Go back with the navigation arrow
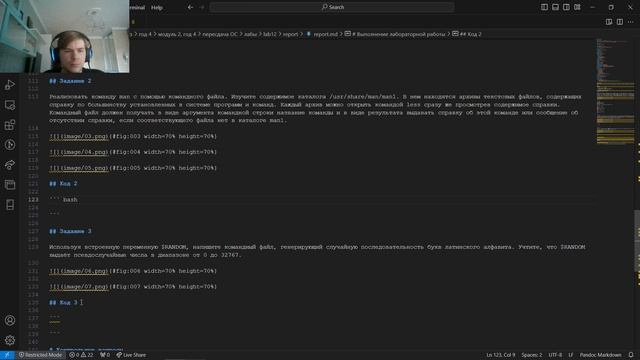This screenshot has height=360, width=640. [x=190, y=7]
